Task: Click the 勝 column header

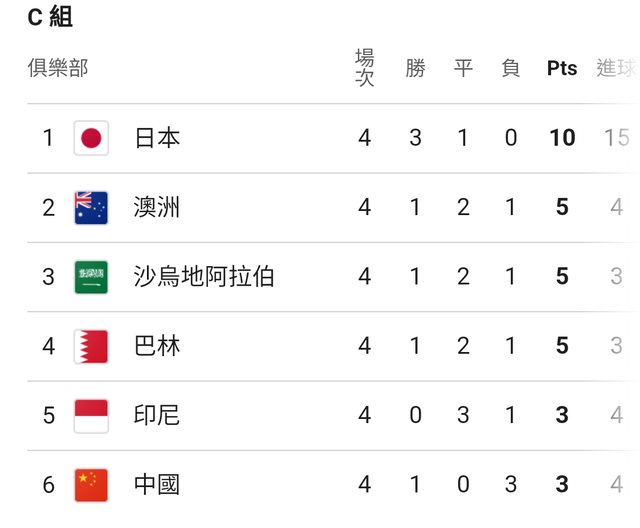Action: (415, 68)
